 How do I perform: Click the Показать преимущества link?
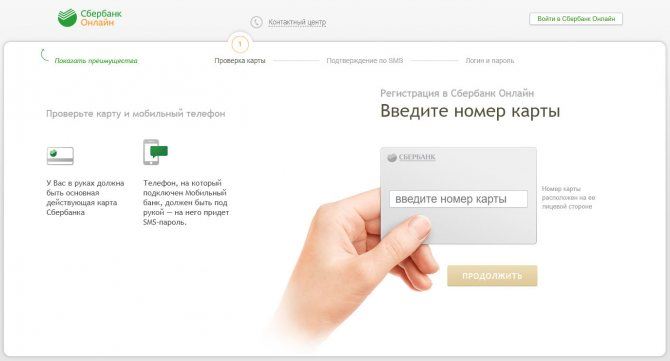click(x=96, y=61)
